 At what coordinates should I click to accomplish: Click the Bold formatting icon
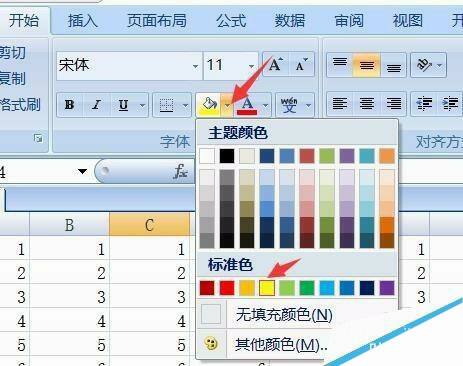pos(70,105)
